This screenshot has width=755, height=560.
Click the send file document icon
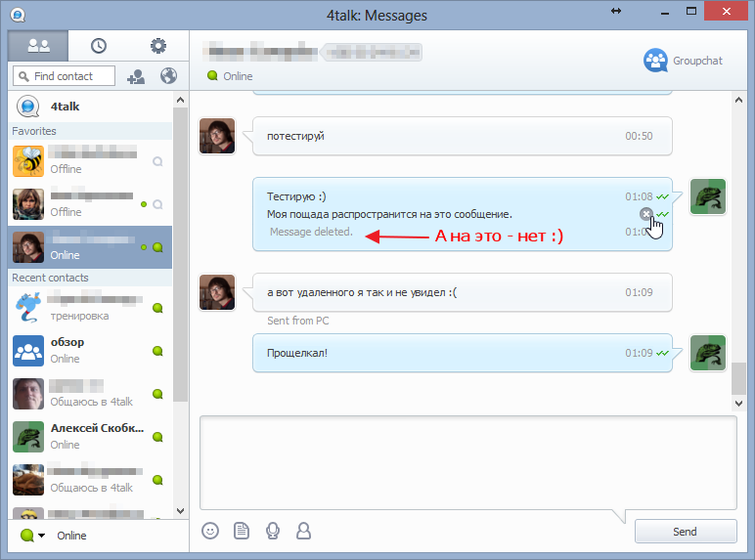(x=242, y=531)
